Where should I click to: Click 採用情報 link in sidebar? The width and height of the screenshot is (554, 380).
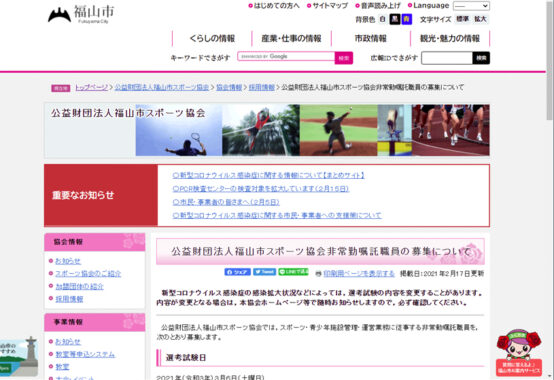tap(69, 299)
